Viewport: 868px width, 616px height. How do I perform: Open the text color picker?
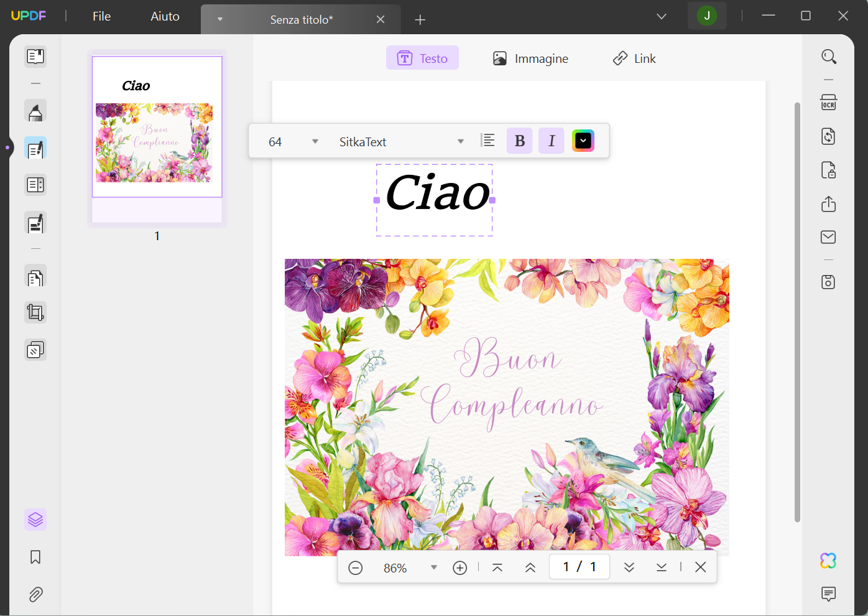tap(583, 141)
